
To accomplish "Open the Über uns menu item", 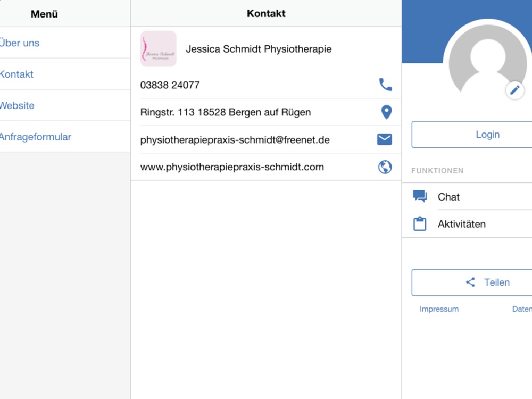I will coord(65,43).
